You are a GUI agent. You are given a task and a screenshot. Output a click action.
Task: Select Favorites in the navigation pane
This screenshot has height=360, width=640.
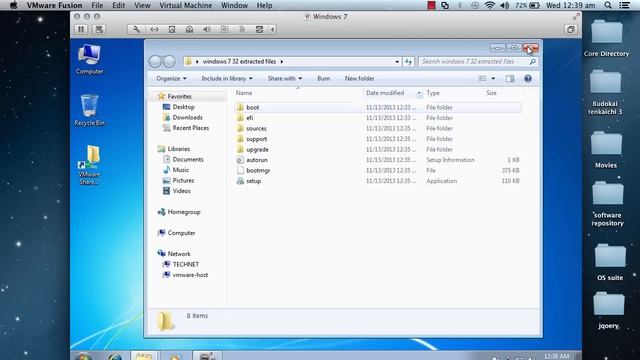180,96
